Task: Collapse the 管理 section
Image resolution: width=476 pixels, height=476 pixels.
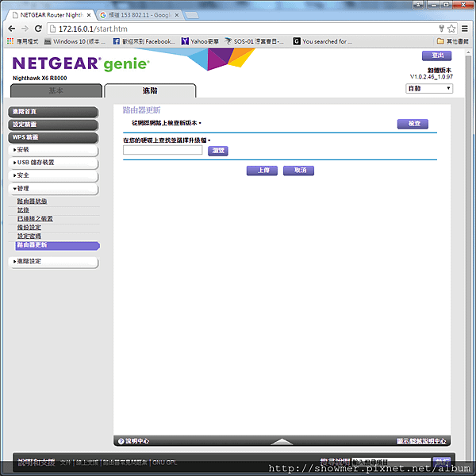Action: (x=53, y=189)
